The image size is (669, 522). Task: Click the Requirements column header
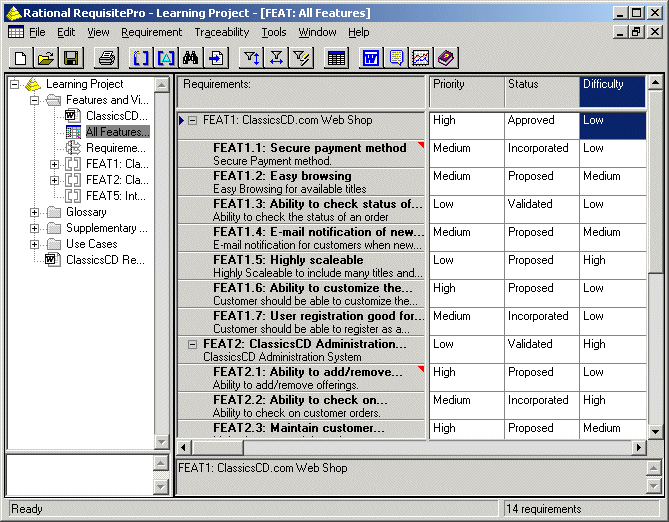[301, 92]
